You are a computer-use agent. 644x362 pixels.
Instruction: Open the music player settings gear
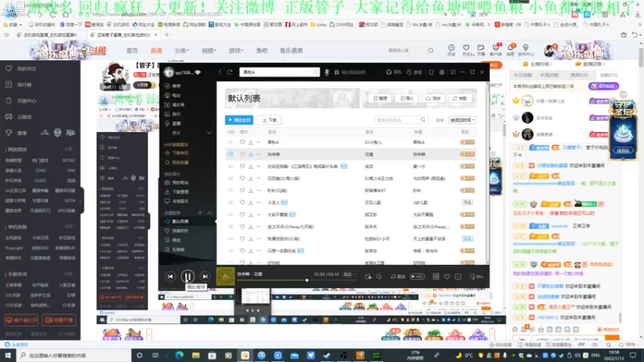coord(441,72)
